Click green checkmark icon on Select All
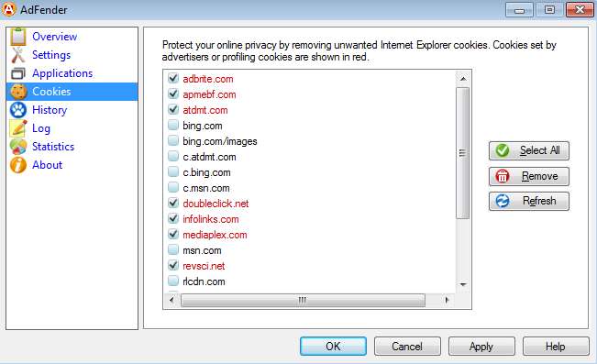 coord(503,150)
